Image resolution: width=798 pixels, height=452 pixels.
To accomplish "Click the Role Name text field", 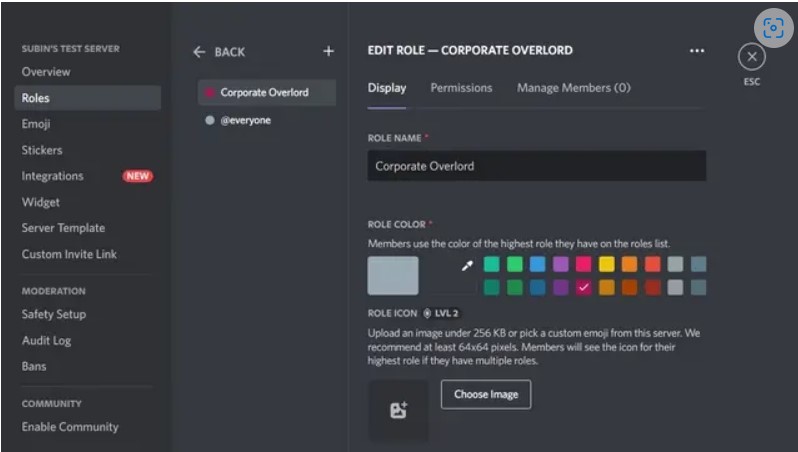I will (536, 166).
